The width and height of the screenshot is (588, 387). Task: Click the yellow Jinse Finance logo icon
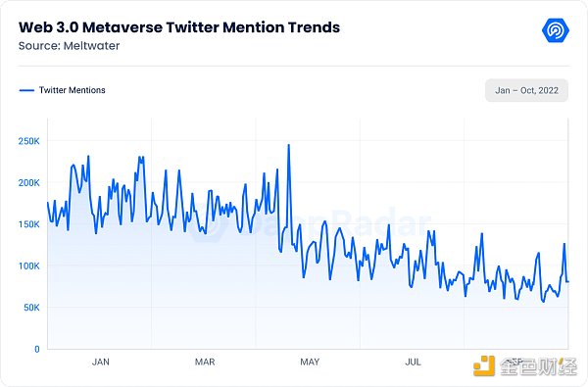click(484, 365)
